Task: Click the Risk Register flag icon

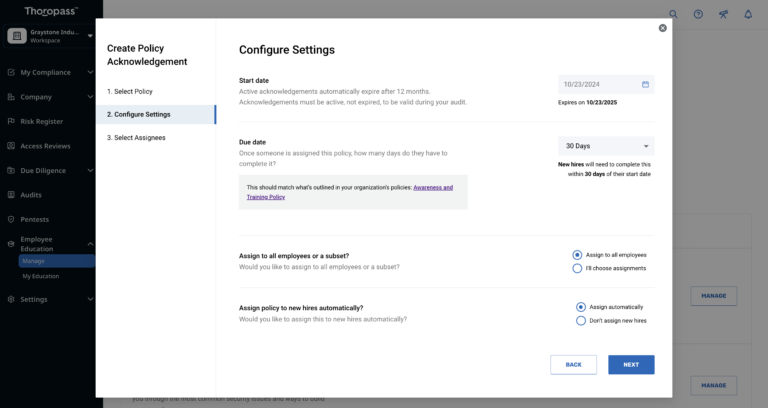Action: (11, 121)
